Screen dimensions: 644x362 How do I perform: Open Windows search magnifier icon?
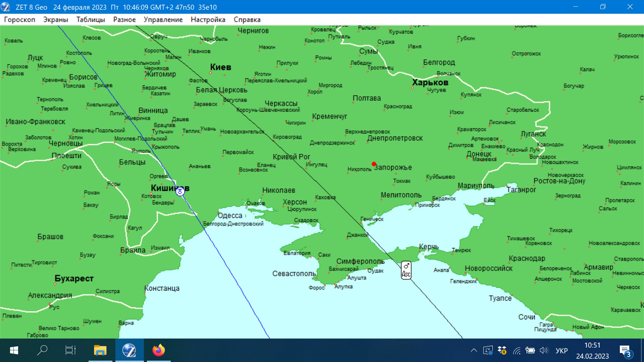pyautogui.click(x=42, y=350)
